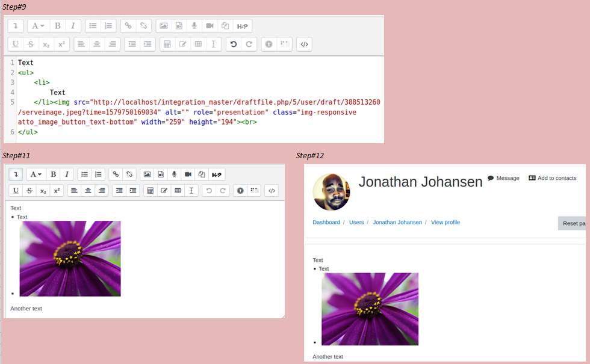This screenshot has width=590, height=364.
Task: Toggle HTML view off in source-code editor
Action: [x=304, y=44]
